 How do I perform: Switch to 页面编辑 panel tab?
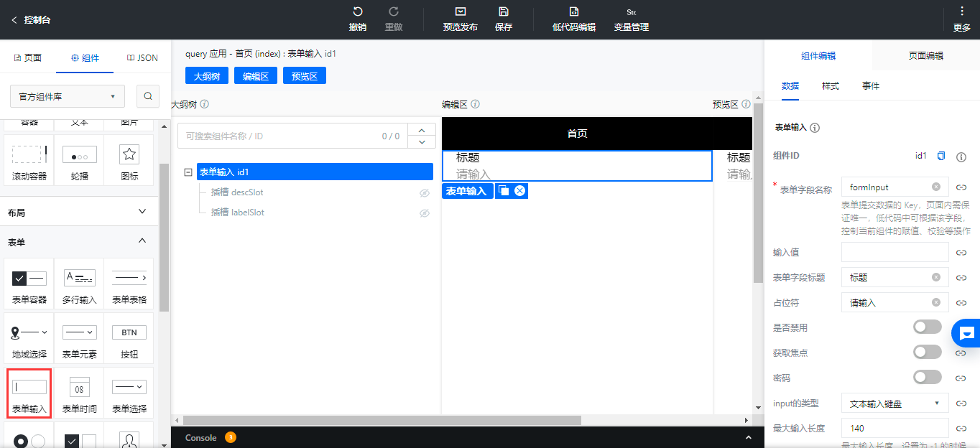926,56
